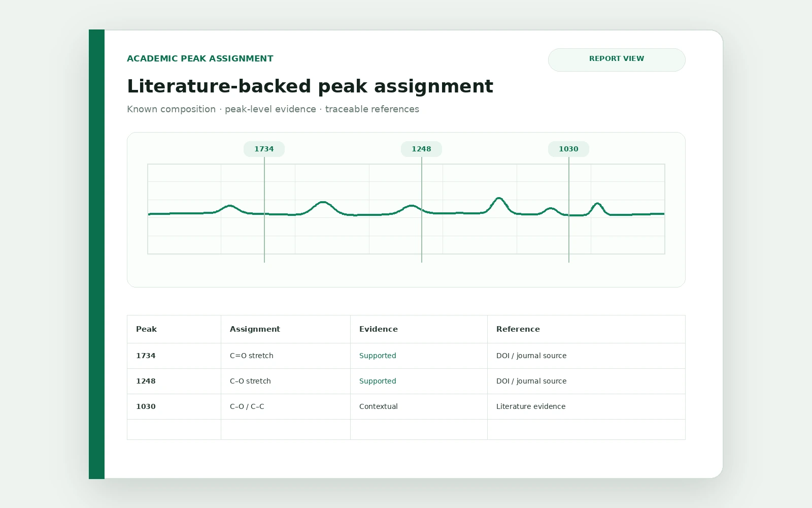Select the 1734 peak marker label
This screenshot has height=508, width=812.
click(x=264, y=149)
